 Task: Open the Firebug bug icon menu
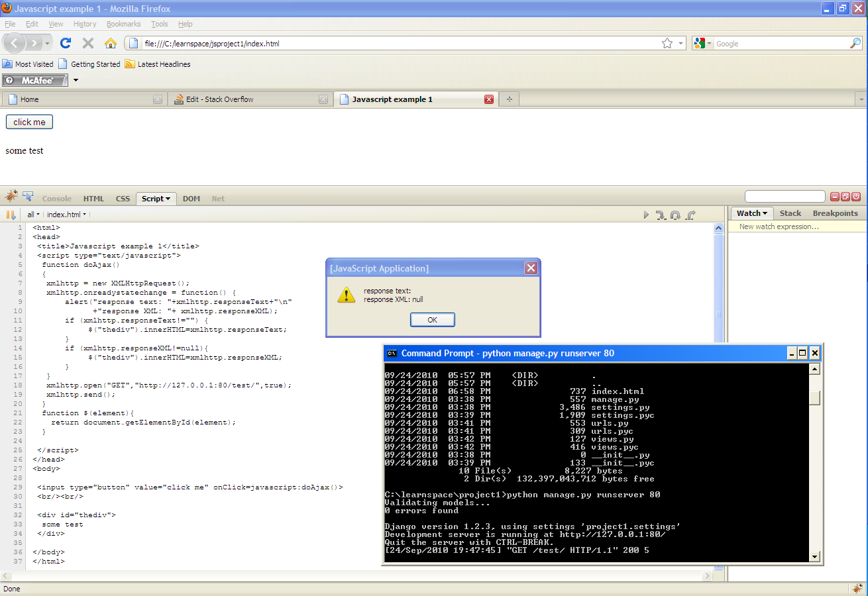click(11, 197)
